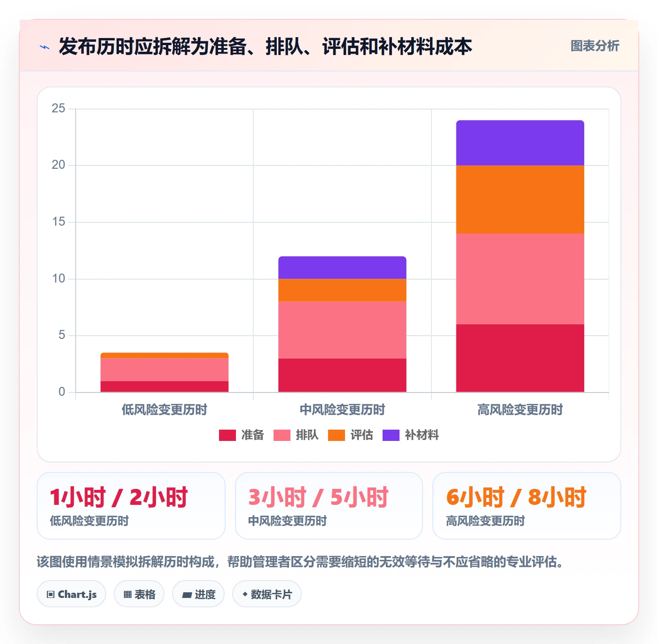
Task: Click the pink 排队 segment of 高风险 bar
Action: (520, 279)
